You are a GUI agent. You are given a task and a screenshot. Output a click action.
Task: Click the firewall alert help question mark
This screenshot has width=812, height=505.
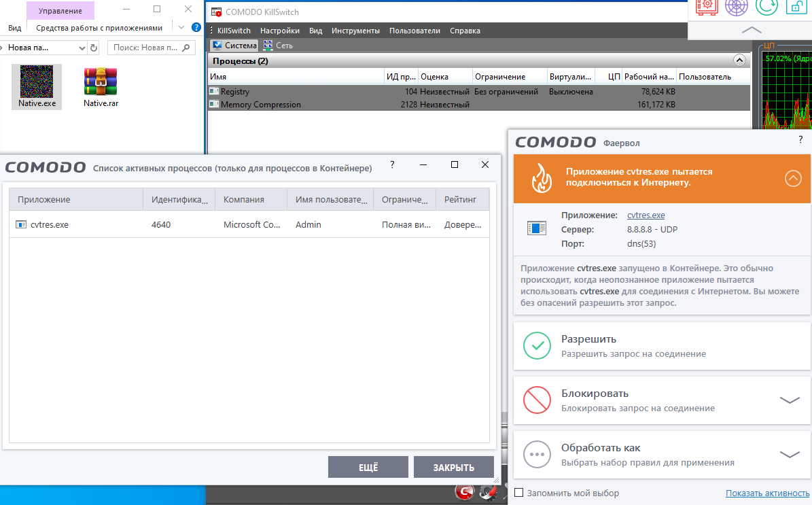pyautogui.click(x=800, y=140)
